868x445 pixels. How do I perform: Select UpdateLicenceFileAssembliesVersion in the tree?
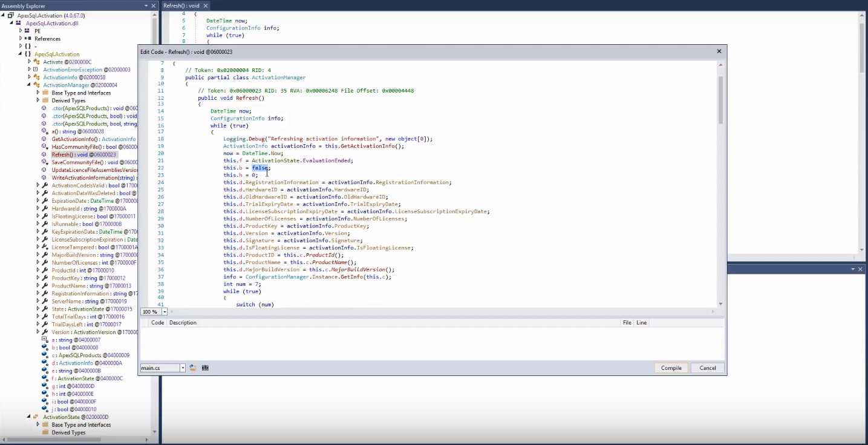coord(94,170)
